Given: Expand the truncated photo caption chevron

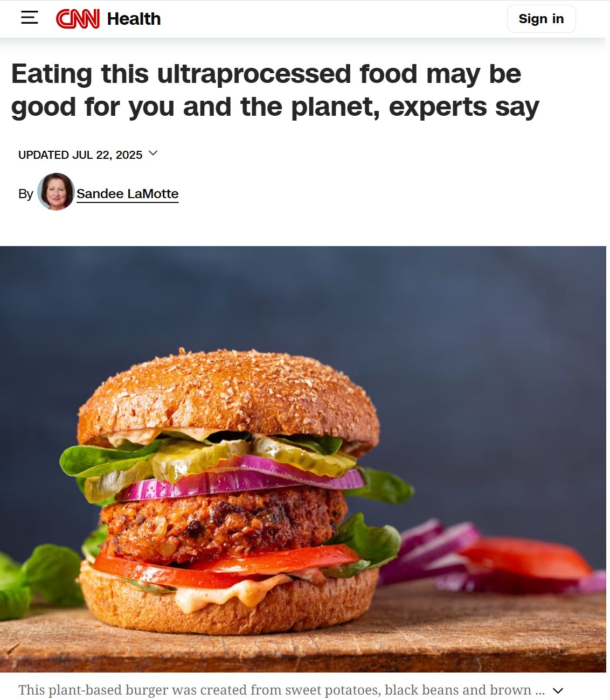Looking at the screenshot, I should click(x=558, y=691).
